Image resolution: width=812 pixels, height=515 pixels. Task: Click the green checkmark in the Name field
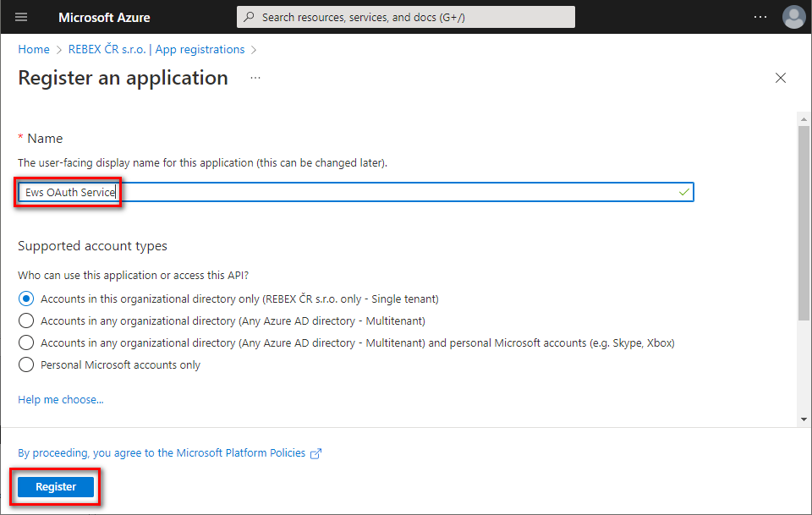pos(684,193)
